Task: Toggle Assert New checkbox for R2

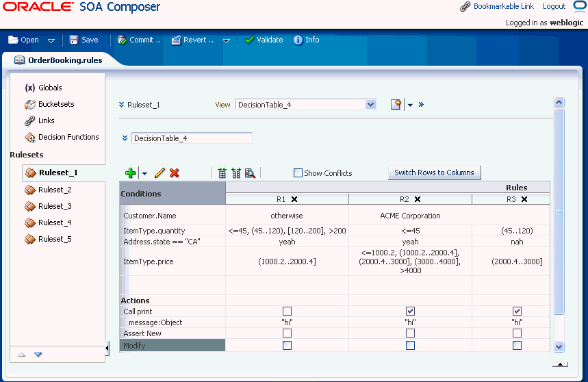Action: click(410, 333)
